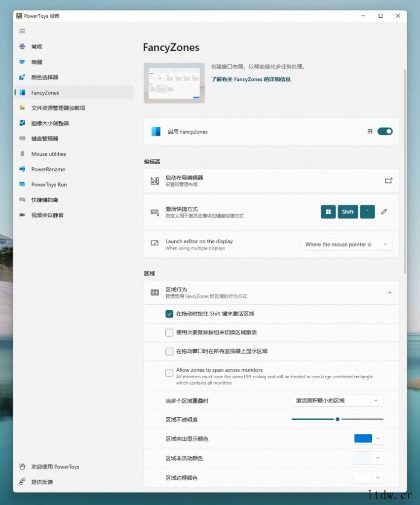Open the hamburger navigation menu
This screenshot has height=505, width=420.
tap(22, 31)
